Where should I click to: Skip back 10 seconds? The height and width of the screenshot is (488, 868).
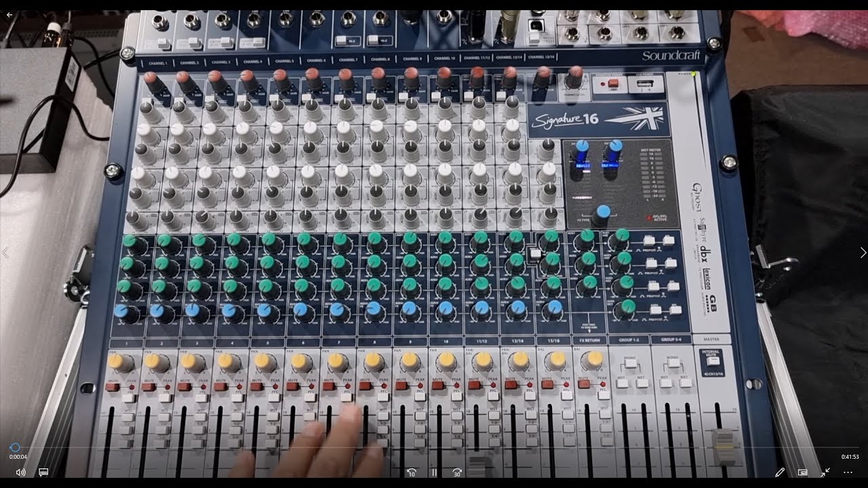[411, 472]
